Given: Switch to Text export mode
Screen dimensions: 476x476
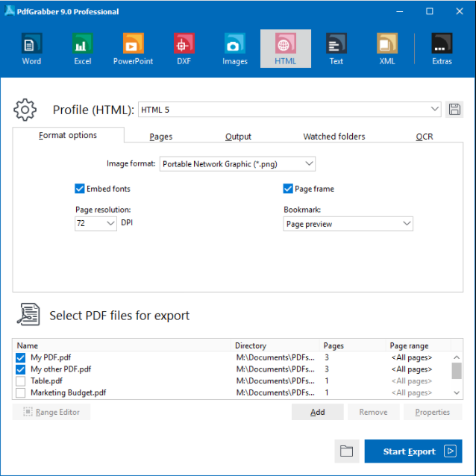Looking at the screenshot, I should 336,48.
